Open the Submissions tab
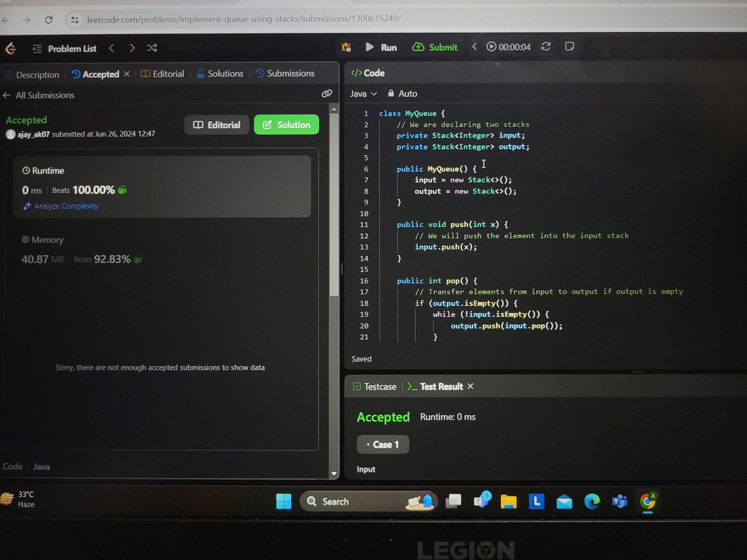This screenshot has width=747, height=560. click(285, 73)
